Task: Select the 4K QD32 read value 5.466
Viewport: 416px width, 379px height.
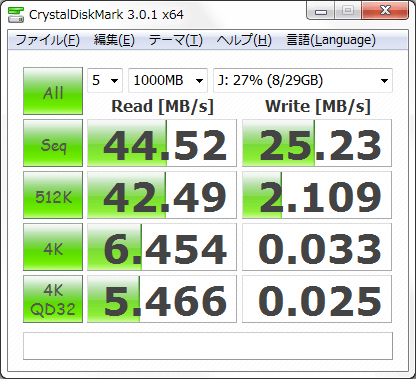Action: coord(162,299)
